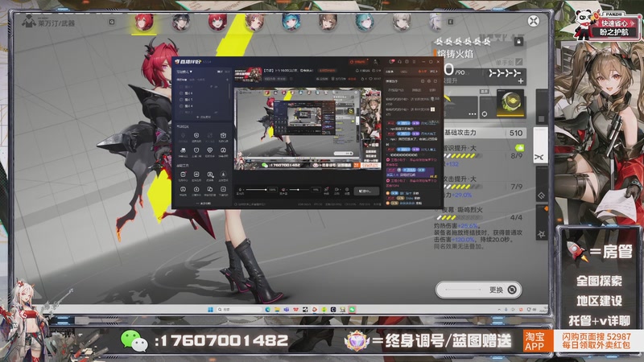Select the second red-haired operator portrait
This screenshot has width=644, height=362.
coord(217,23)
